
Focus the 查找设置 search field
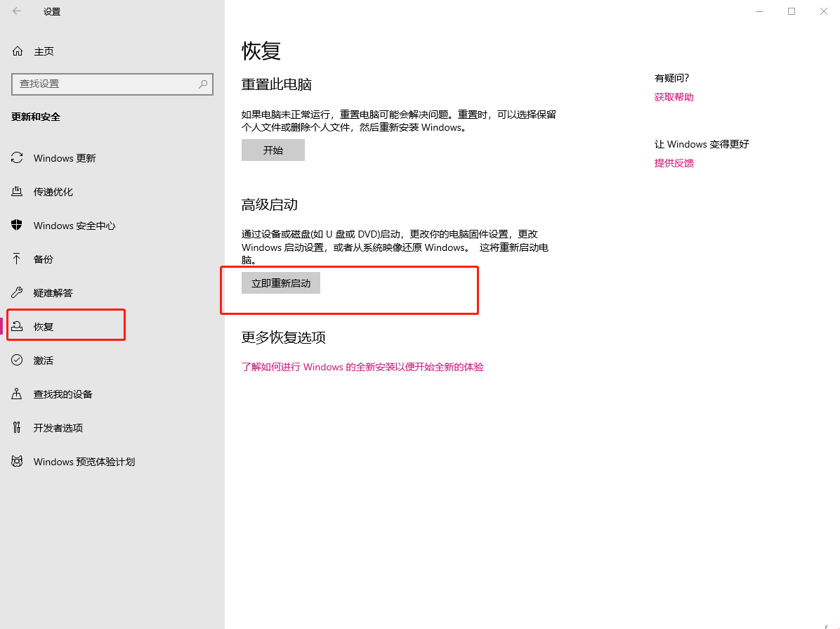click(105, 84)
